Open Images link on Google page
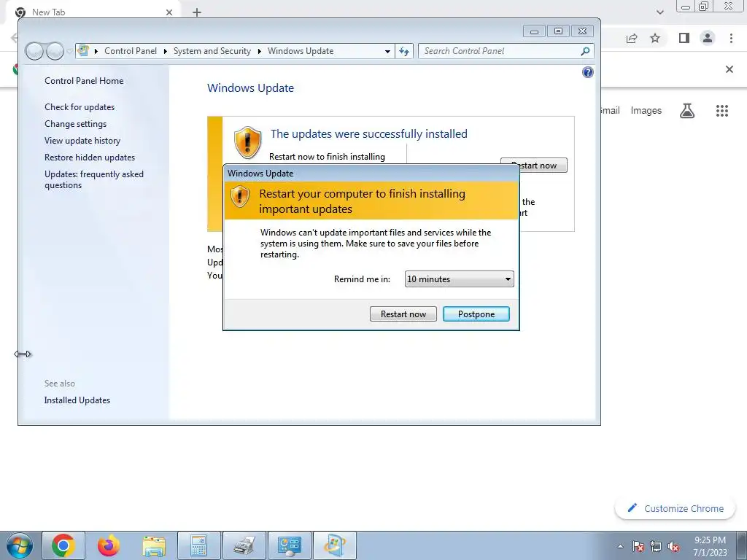The width and height of the screenshot is (747, 560). click(646, 111)
